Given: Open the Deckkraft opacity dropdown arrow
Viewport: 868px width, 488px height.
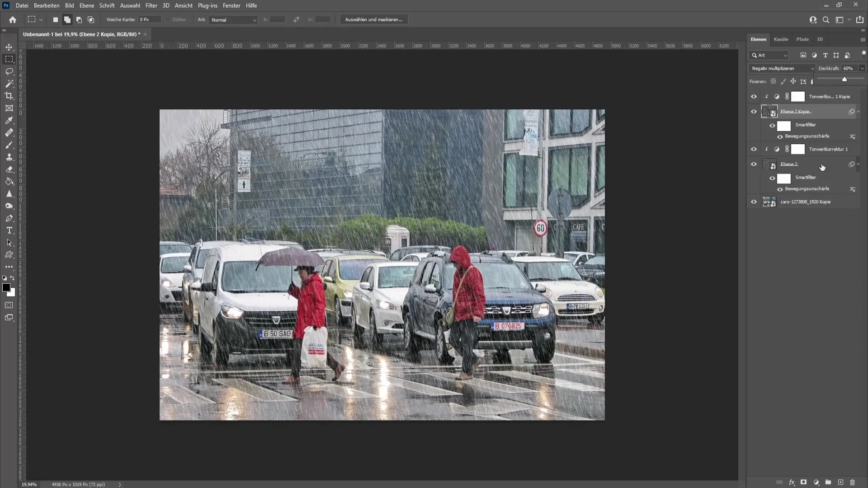Looking at the screenshot, I should (x=862, y=68).
